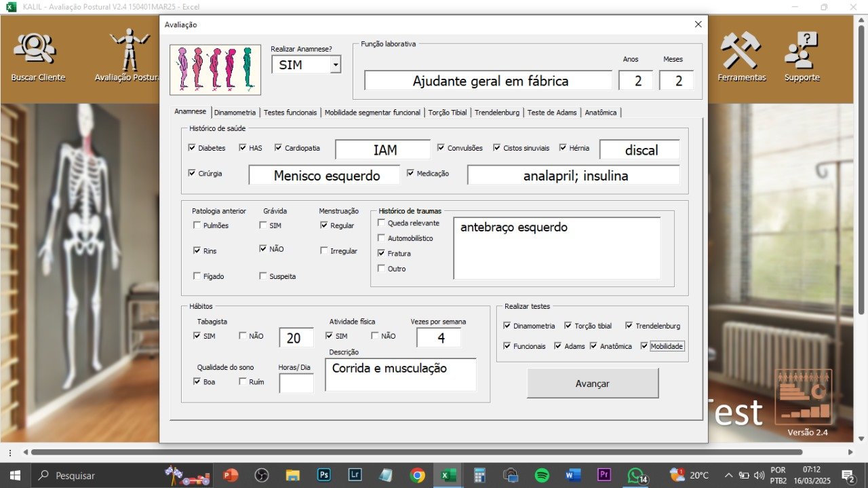This screenshot has height=488, width=868.
Task: Open Photoshop from the taskbar
Action: (x=324, y=475)
